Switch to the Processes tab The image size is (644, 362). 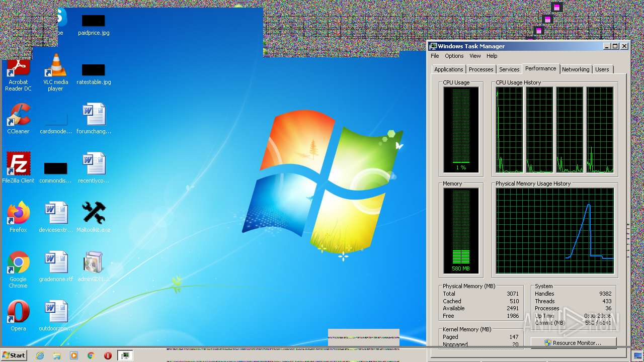click(481, 69)
